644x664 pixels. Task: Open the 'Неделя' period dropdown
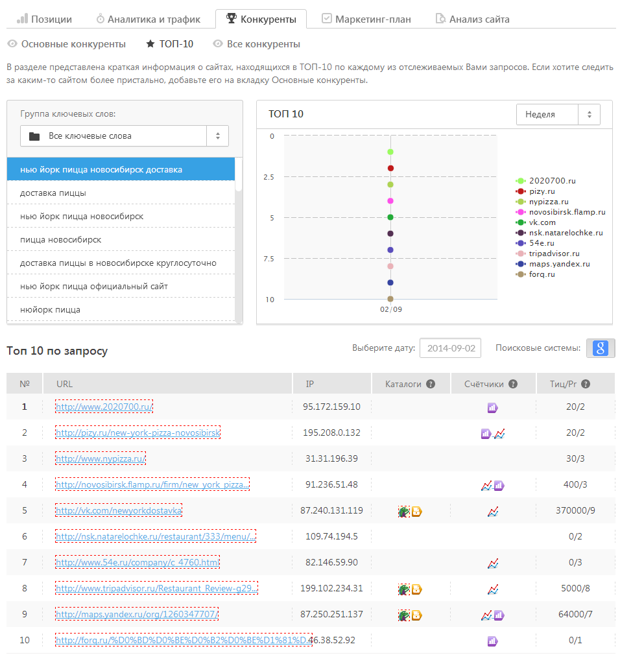point(558,114)
